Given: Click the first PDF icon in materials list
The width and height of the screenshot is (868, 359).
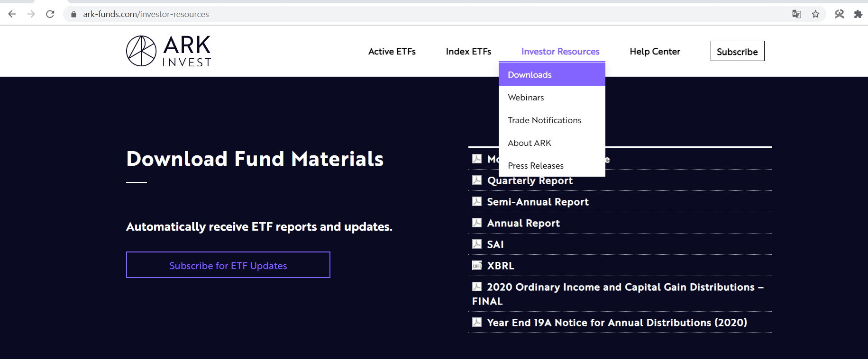Looking at the screenshot, I should pos(477,159).
